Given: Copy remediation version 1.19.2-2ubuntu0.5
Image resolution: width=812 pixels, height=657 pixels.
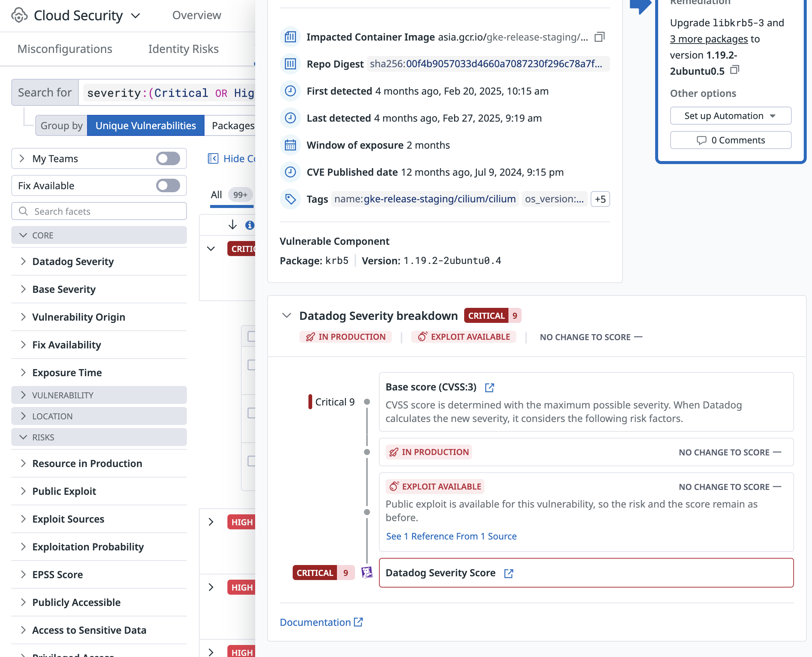Looking at the screenshot, I should pos(734,70).
